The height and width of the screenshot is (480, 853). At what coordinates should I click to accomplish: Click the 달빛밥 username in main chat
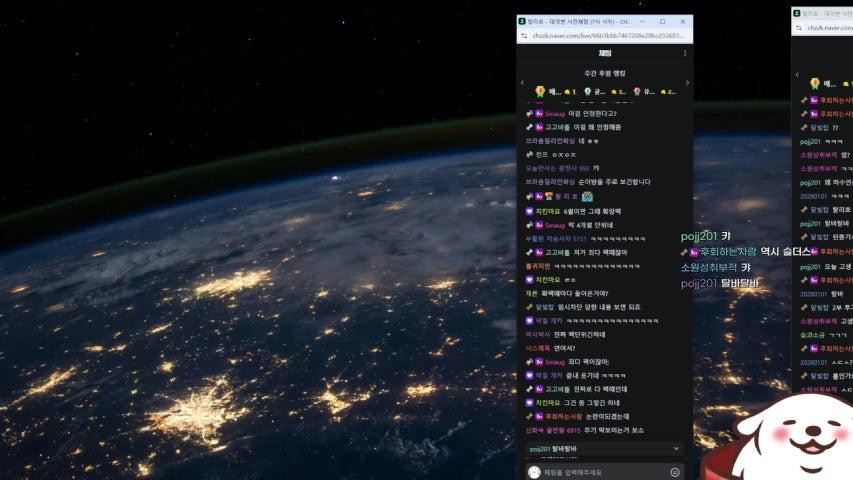point(545,307)
